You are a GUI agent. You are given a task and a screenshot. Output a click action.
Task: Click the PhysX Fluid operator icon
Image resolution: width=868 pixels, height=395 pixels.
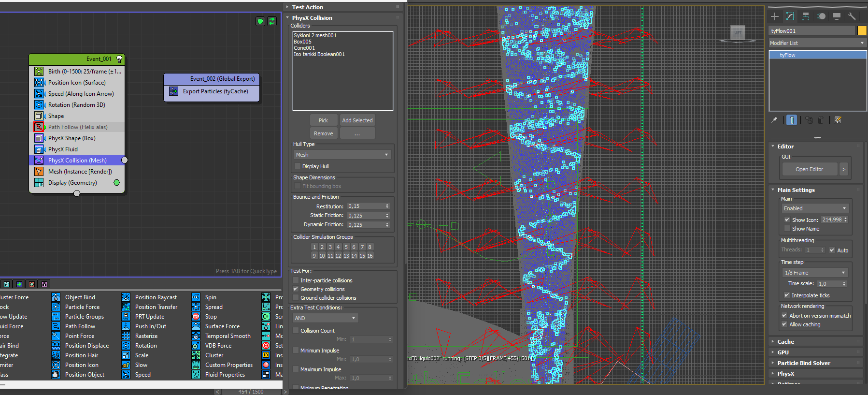pos(39,149)
